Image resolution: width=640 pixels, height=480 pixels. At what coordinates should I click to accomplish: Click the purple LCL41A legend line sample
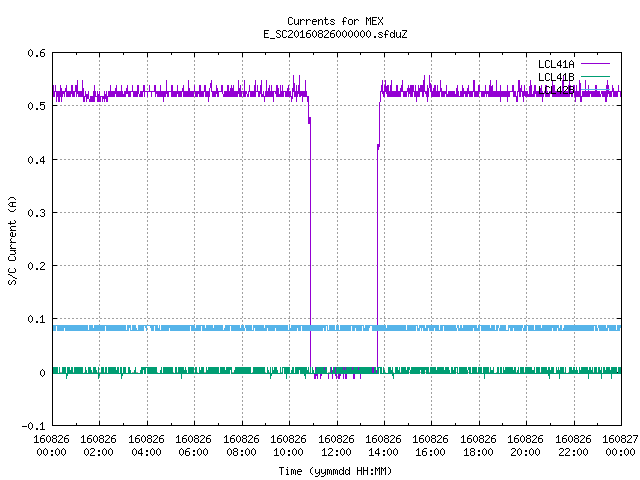pos(595,64)
